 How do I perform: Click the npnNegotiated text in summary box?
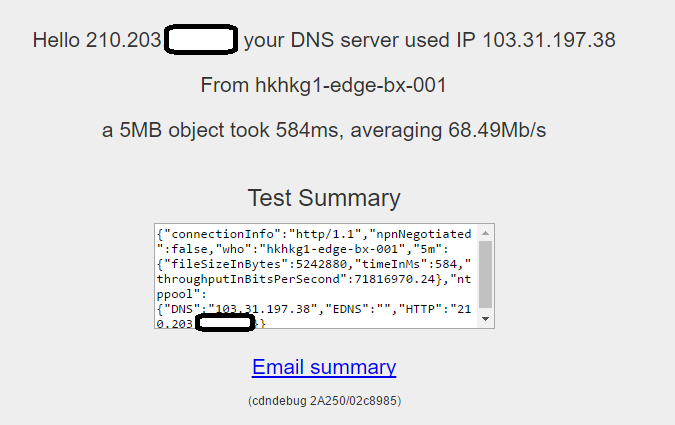[x=424, y=234]
